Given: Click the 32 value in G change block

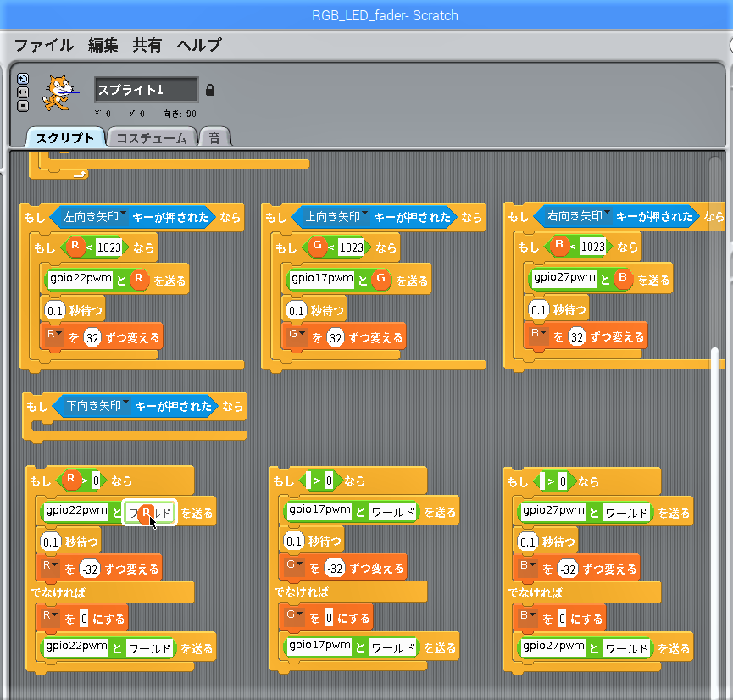Looking at the screenshot, I should click(x=336, y=337).
